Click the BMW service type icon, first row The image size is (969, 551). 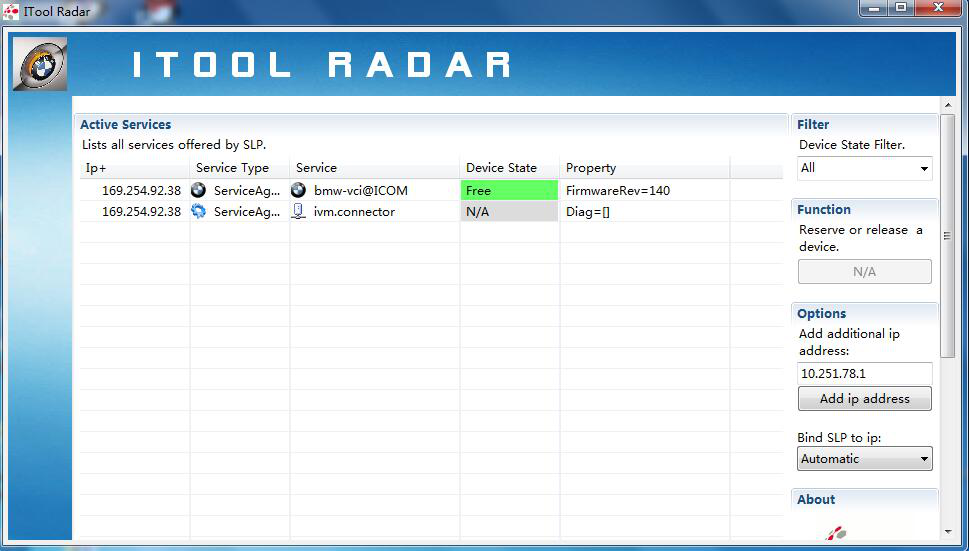point(198,190)
